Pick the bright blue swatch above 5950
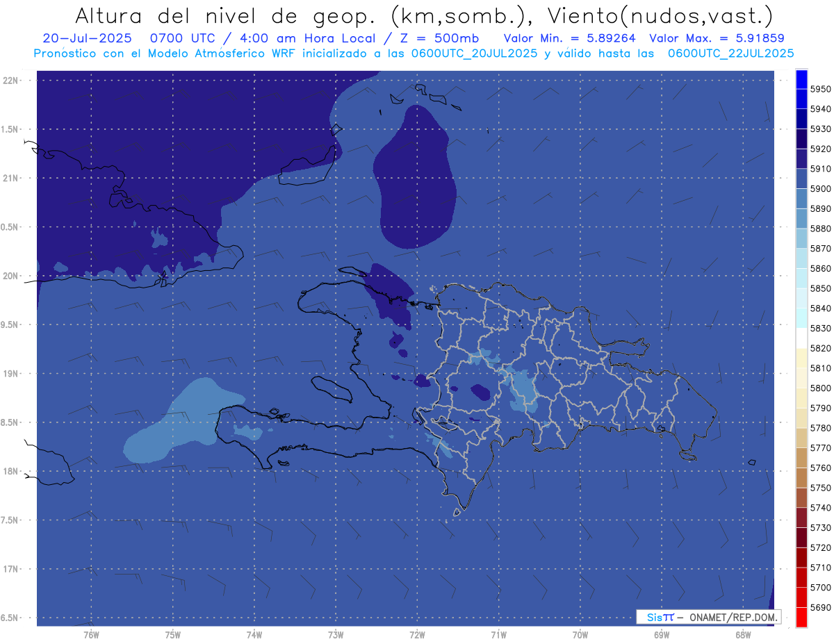The image size is (834, 644). [801, 79]
